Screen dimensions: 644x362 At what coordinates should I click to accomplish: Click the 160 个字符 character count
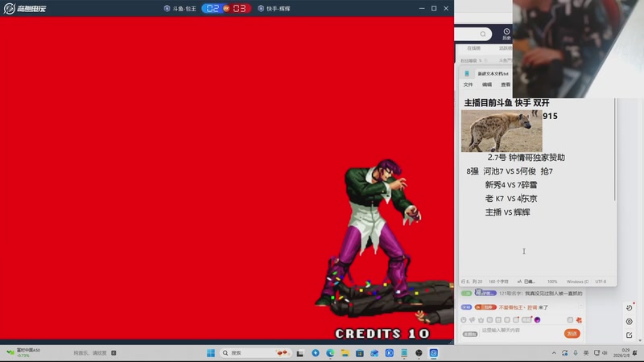[498, 282]
